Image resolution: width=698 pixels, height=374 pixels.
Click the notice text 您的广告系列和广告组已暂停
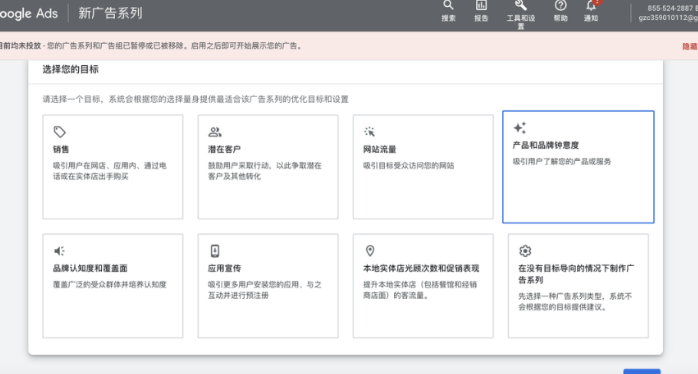pyautogui.click(x=174, y=45)
